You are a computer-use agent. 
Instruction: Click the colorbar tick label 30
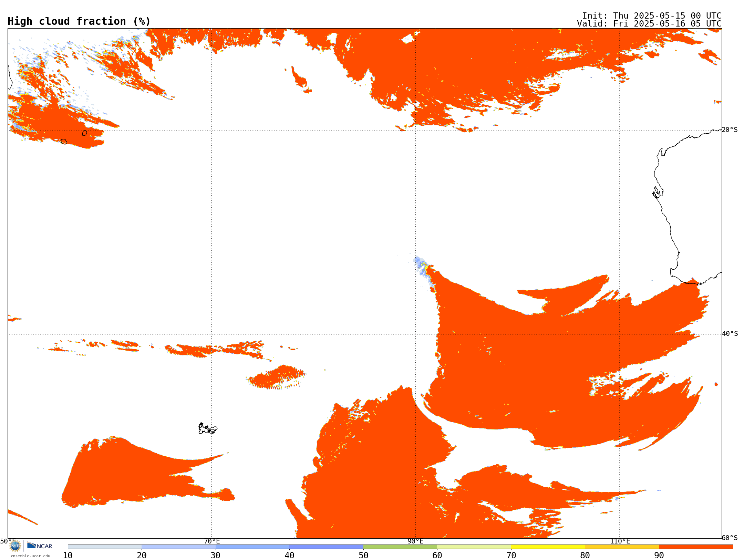point(216,556)
